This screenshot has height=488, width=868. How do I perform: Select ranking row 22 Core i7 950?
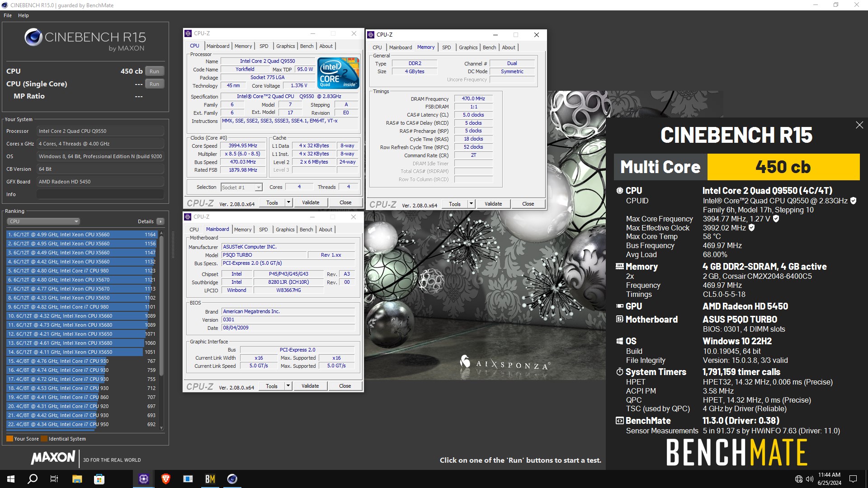(x=81, y=424)
